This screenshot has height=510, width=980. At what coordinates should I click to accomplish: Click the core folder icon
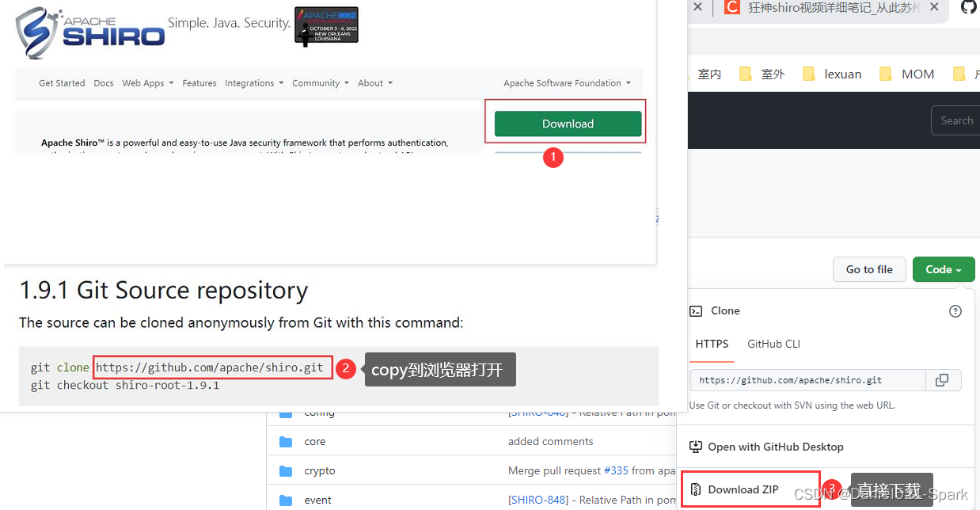(x=287, y=441)
